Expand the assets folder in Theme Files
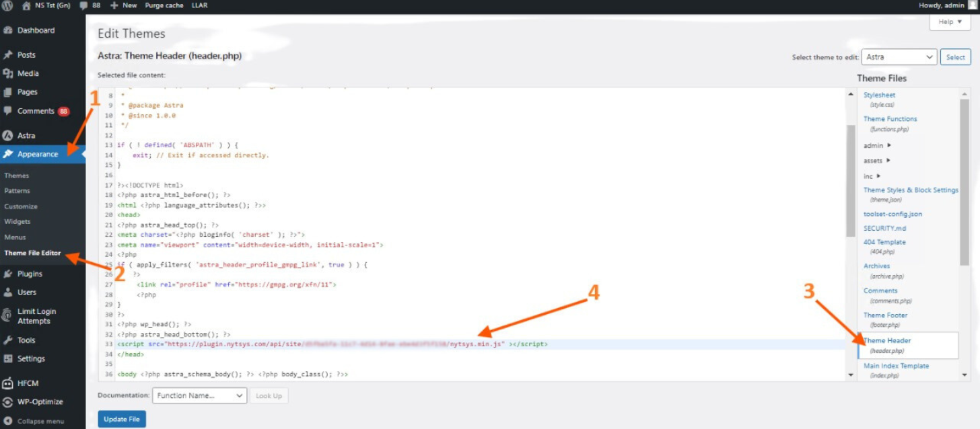 (x=878, y=161)
